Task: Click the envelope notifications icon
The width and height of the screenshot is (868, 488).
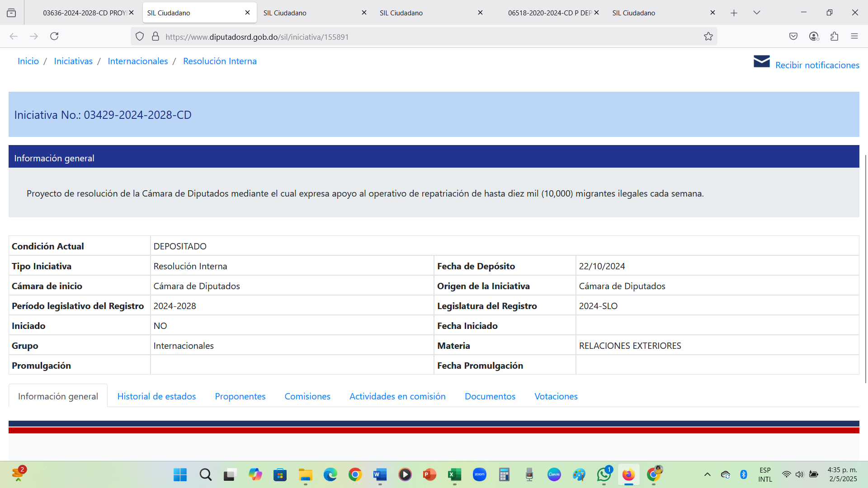Action: (761, 61)
